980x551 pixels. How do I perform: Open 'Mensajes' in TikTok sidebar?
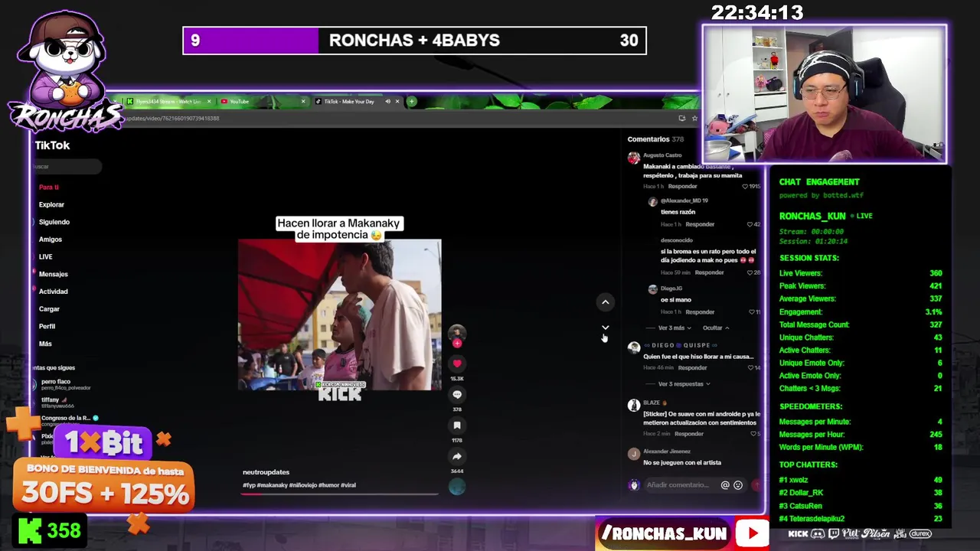point(53,274)
